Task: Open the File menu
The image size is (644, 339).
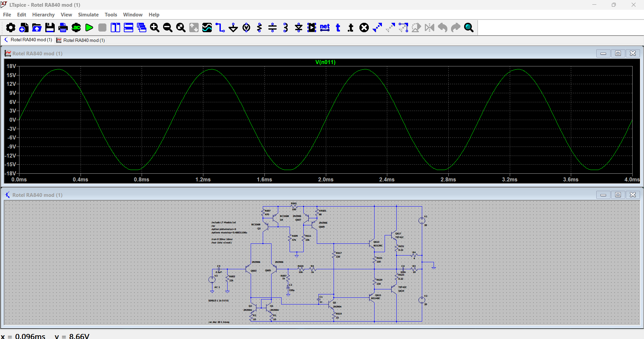Action: point(7,15)
